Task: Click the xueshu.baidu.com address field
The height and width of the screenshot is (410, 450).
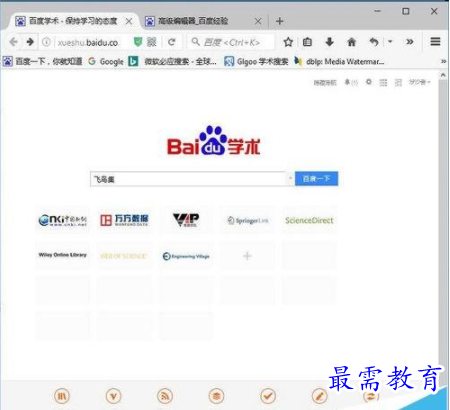Action: coord(88,42)
